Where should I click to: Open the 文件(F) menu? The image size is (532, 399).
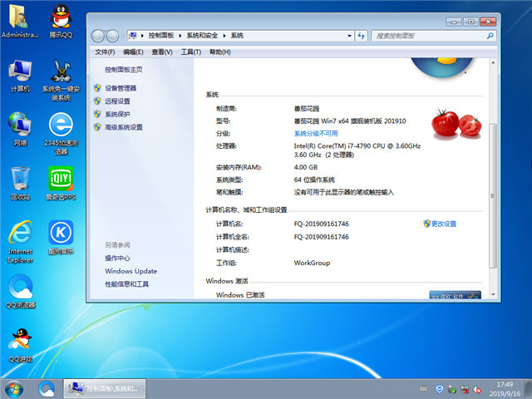click(x=105, y=52)
